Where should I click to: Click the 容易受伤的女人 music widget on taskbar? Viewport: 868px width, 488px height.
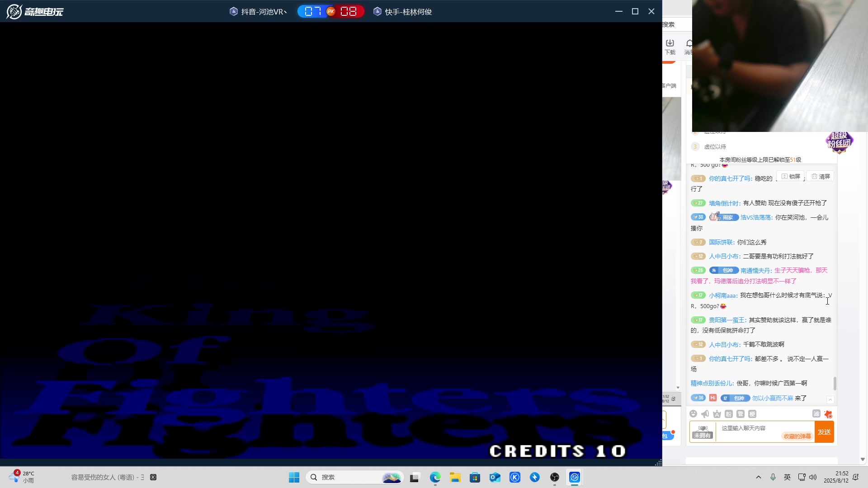(x=113, y=477)
